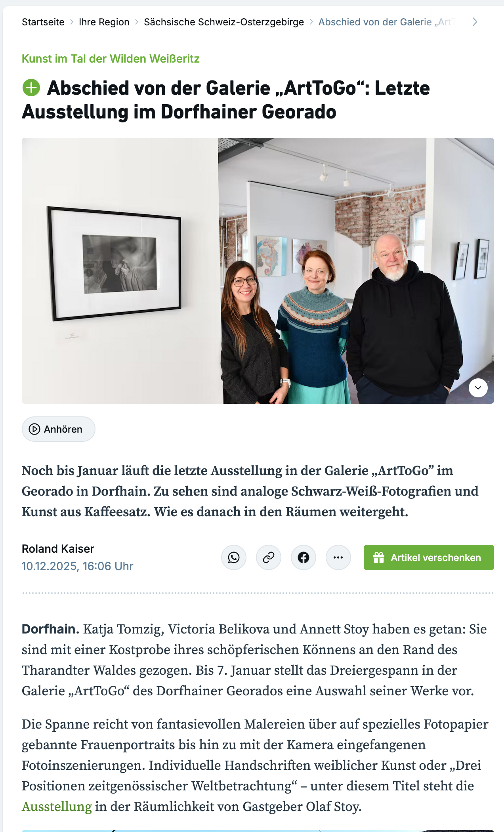The image size is (504, 832).
Task: Click the gift icon on Artikel verschenken
Action: pyautogui.click(x=379, y=557)
